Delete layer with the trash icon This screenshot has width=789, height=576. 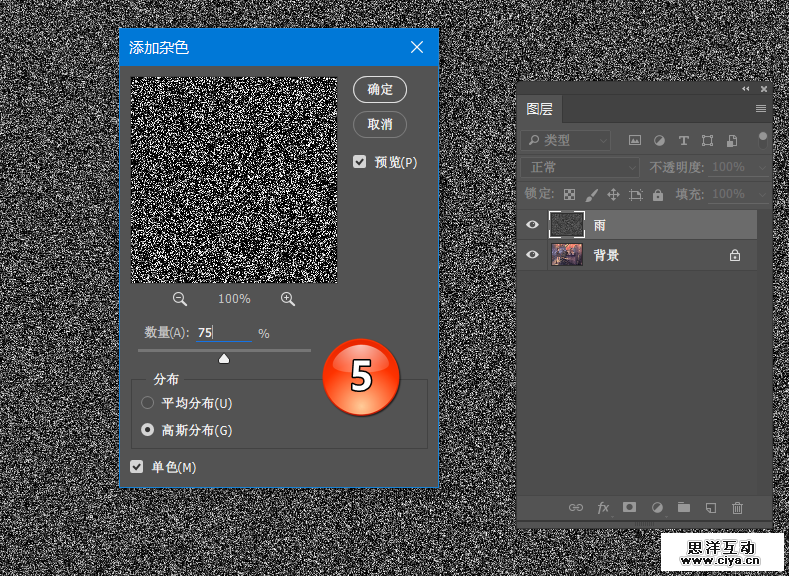(x=738, y=508)
